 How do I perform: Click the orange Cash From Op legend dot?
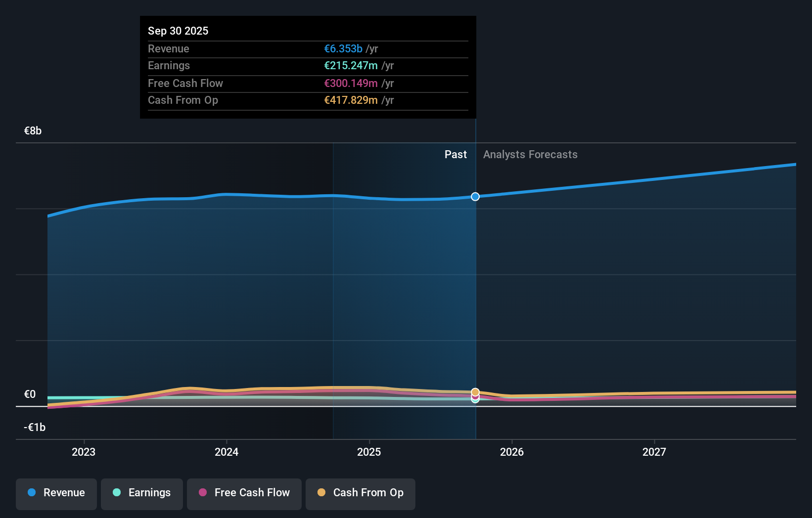(x=321, y=493)
